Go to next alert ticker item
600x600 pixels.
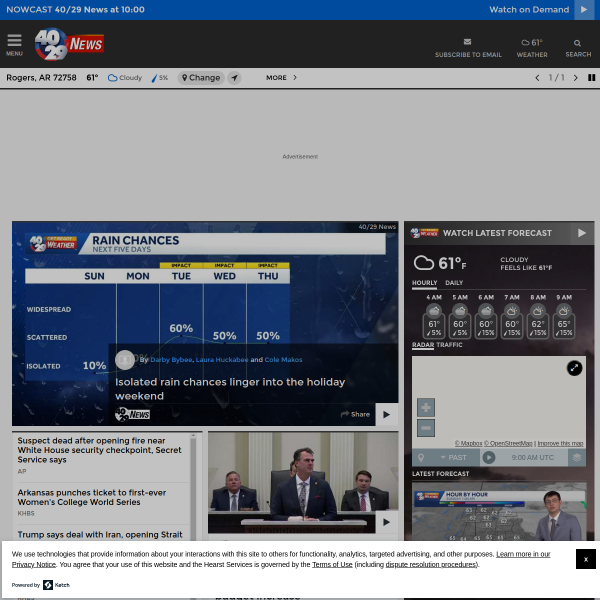(576, 78)
